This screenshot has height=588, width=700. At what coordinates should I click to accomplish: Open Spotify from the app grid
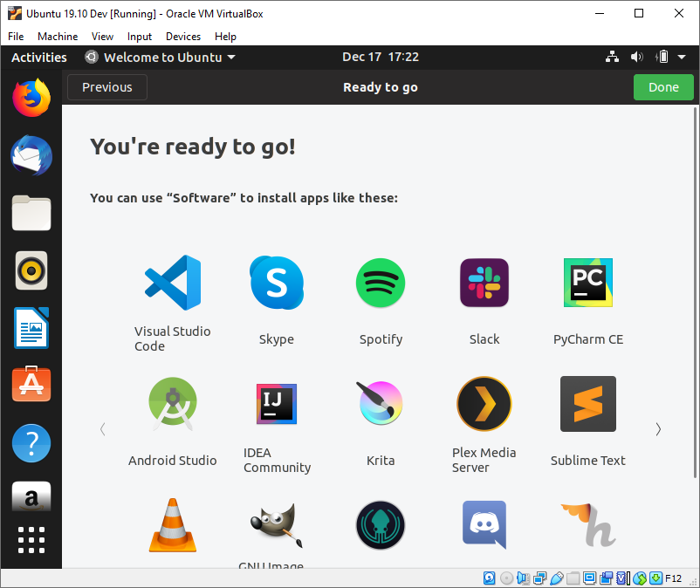(381, 283)
